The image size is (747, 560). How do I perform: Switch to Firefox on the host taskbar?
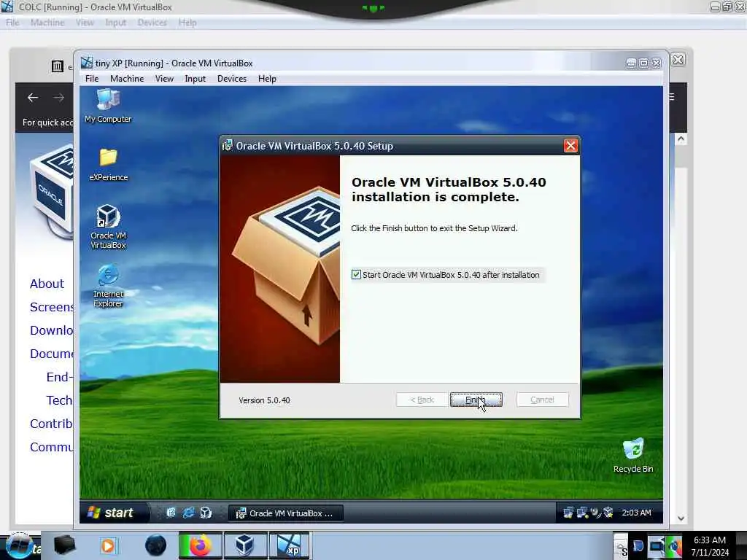(x=200, y=545)
